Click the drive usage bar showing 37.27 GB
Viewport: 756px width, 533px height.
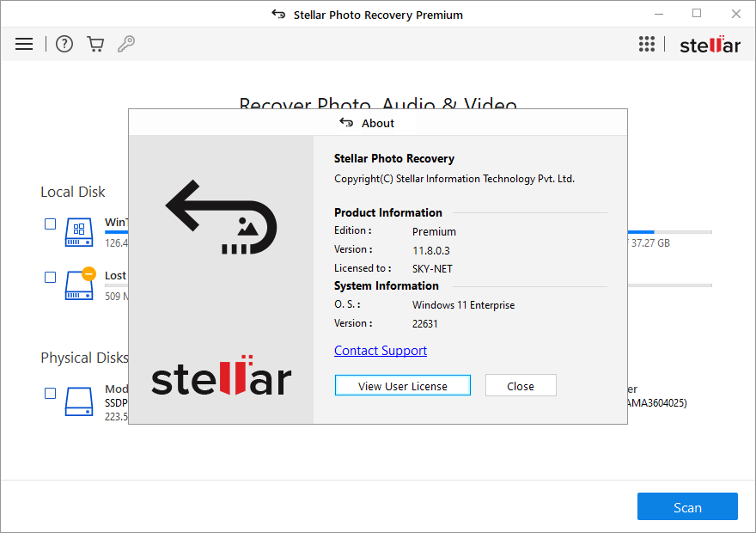670,232
